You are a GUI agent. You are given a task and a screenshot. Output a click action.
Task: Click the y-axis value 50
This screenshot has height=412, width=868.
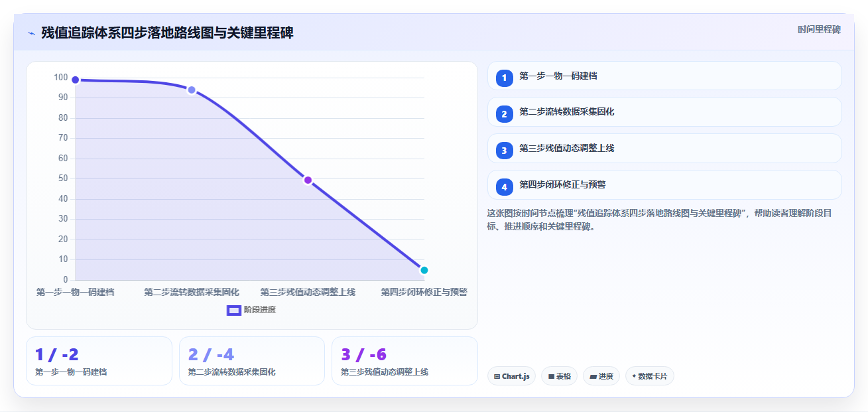63,178
